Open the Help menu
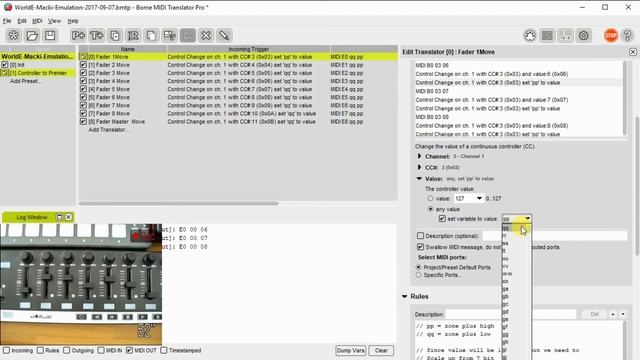 click(73, 21)
